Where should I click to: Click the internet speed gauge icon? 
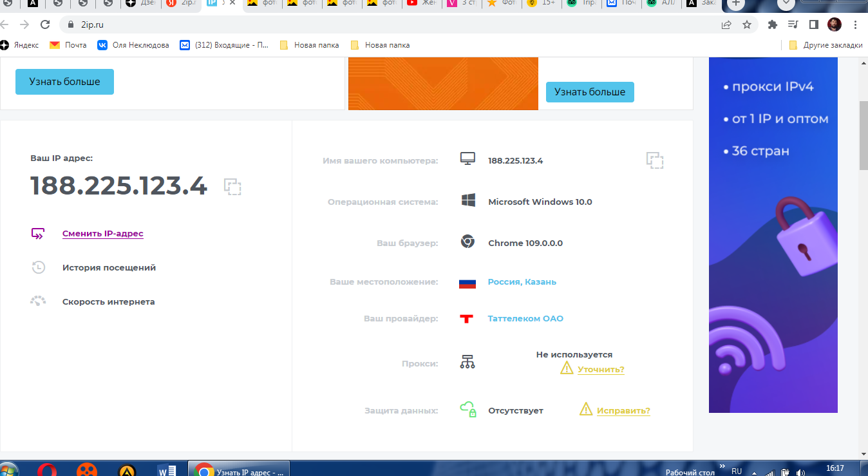(x=38, y=301)
